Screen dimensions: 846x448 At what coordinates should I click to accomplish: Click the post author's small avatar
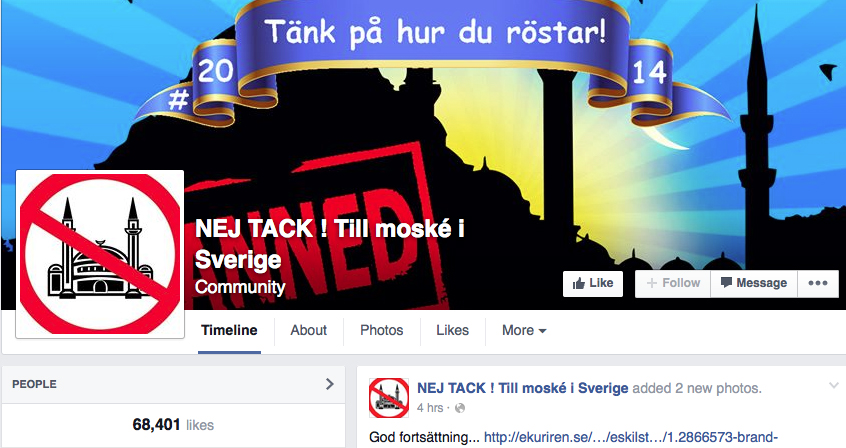(x=388, y=398)
